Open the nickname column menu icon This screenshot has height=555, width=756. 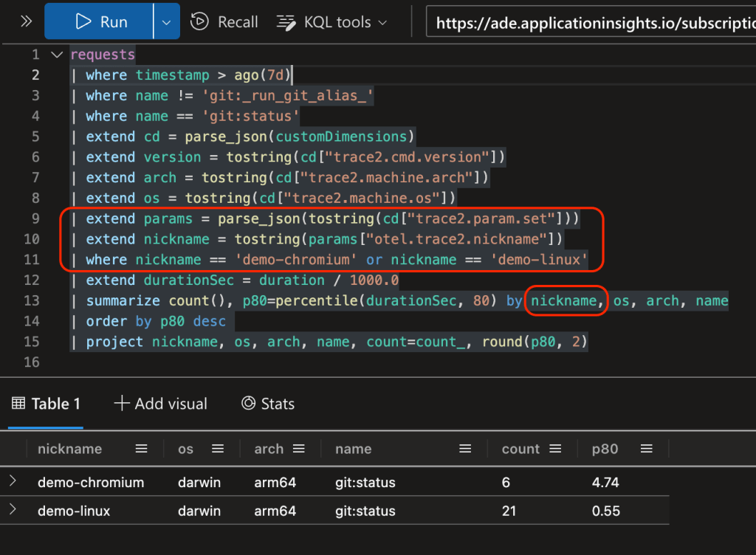tap(142, 448)
